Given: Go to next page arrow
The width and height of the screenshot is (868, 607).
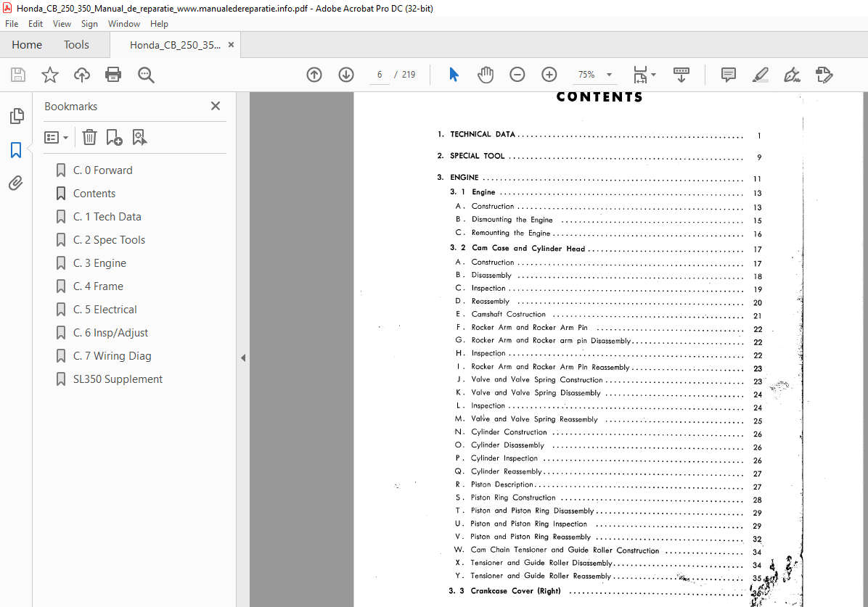Looking at the screenshot, I should 346,75.
